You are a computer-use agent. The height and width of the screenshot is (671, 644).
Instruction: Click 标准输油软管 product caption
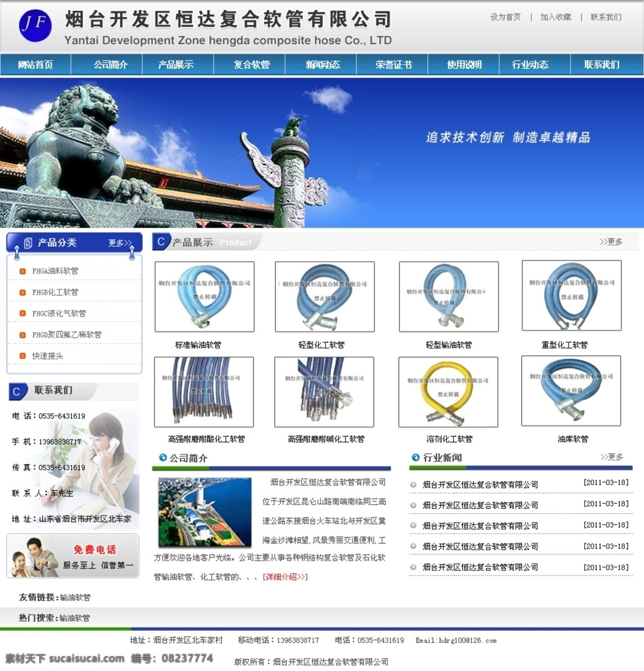[x=198, y=345]
